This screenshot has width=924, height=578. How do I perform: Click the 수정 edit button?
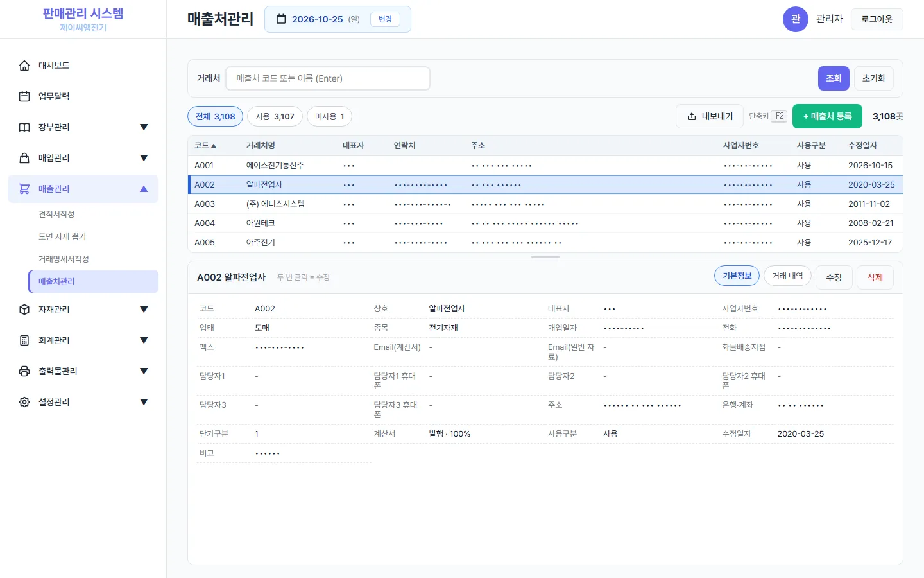[834, 277]
